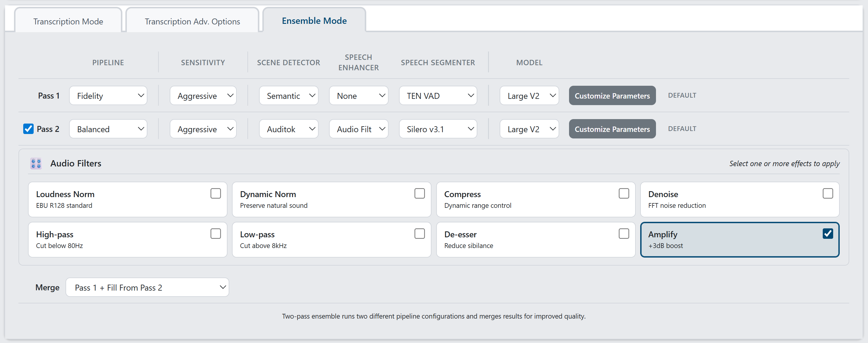Click the Audio Filters mixer icon
The width and height of the screenshot is (868, 343).
point(36,163)
